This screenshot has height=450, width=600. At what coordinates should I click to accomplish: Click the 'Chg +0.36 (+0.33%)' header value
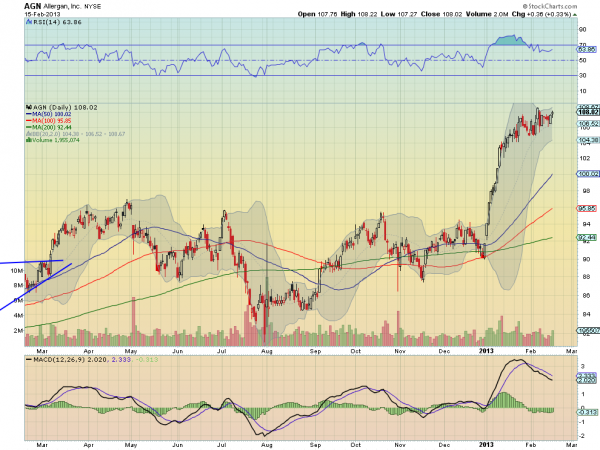point(541,14)
